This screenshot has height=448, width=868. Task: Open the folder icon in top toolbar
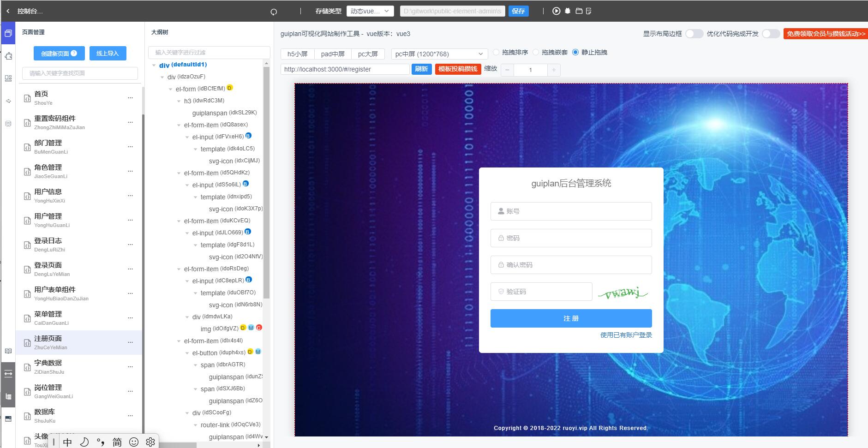tap(579, 11)
